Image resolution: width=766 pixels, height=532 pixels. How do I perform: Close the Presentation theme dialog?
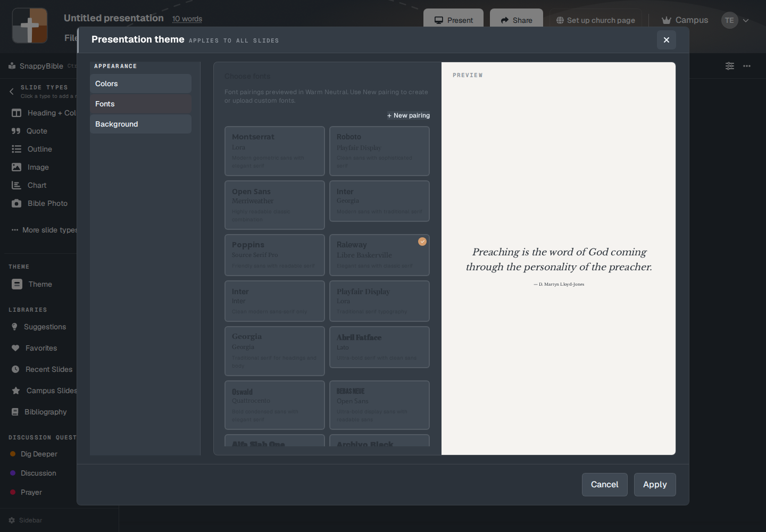[667, 40]
